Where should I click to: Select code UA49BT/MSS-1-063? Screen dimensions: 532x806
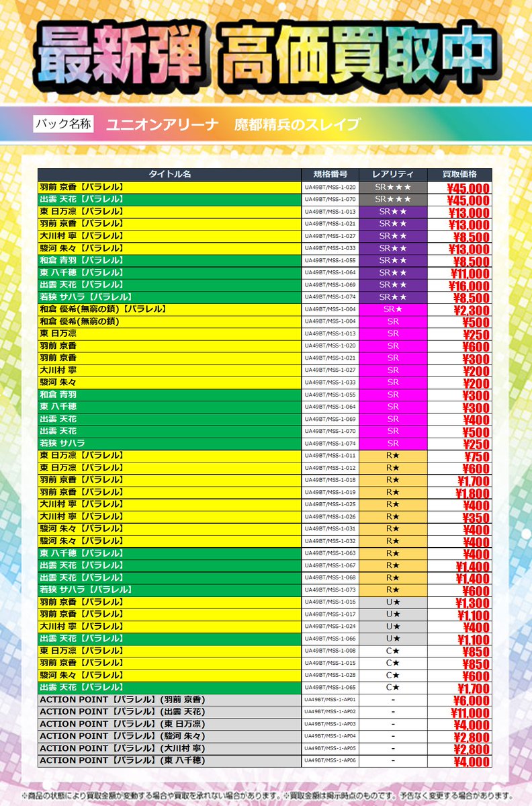pos(330,553)
